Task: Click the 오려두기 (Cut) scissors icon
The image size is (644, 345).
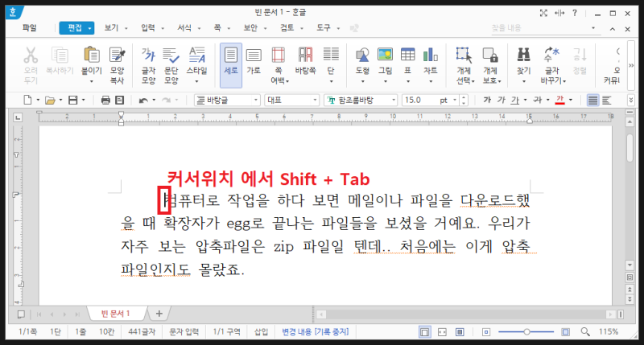Action: pos(31,55)
